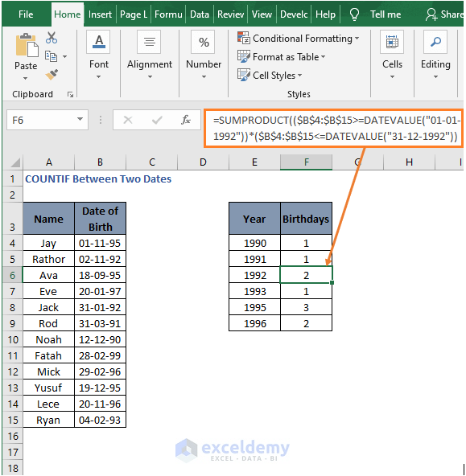Click the Share person icon
This screenshot has height=476, width=466.
click(x=431, y=14)
